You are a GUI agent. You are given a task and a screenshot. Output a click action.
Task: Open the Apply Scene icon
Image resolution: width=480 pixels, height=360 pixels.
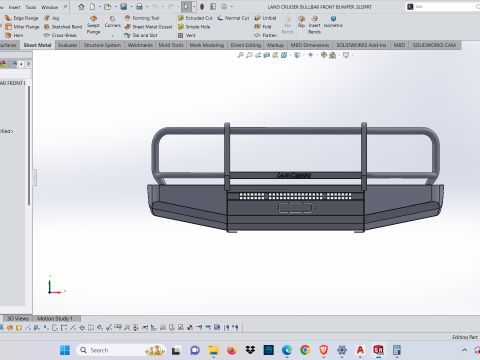click(x=332, y=55)
